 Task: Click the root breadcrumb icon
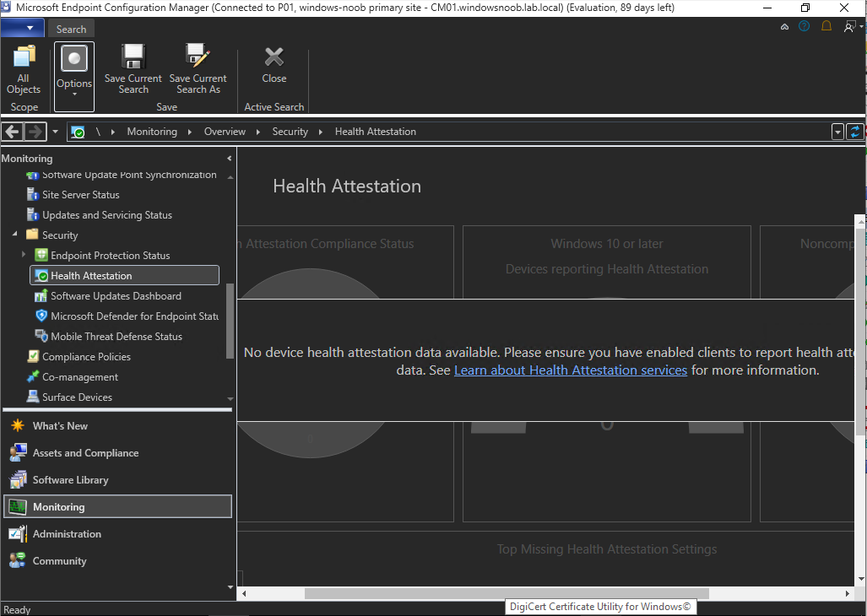[78, 132]
